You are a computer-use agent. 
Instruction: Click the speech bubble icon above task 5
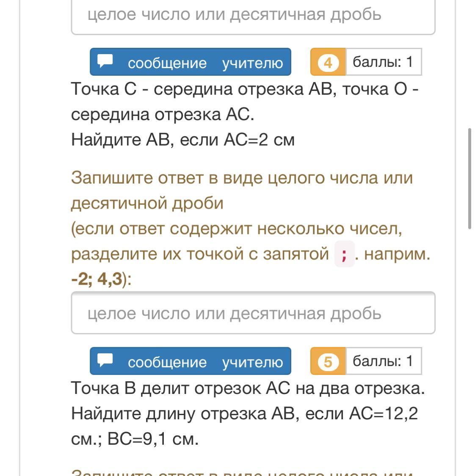pyautogui.click(x=105, y=360)
